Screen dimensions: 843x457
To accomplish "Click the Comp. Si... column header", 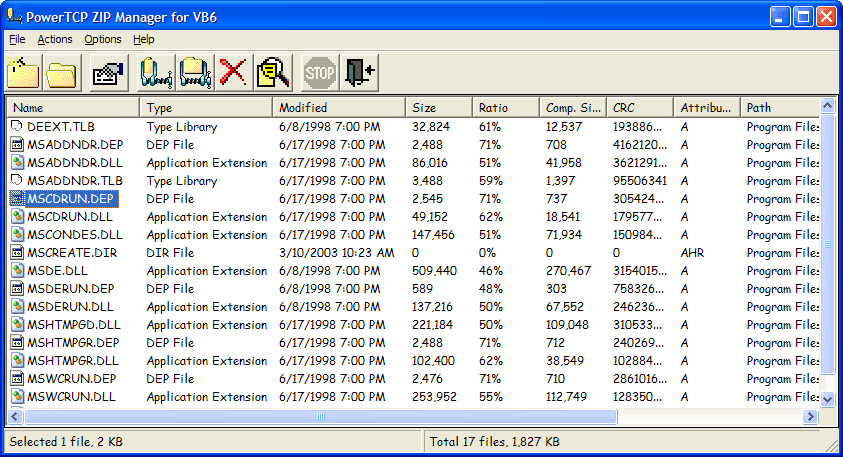I will [x=573, y=108].
